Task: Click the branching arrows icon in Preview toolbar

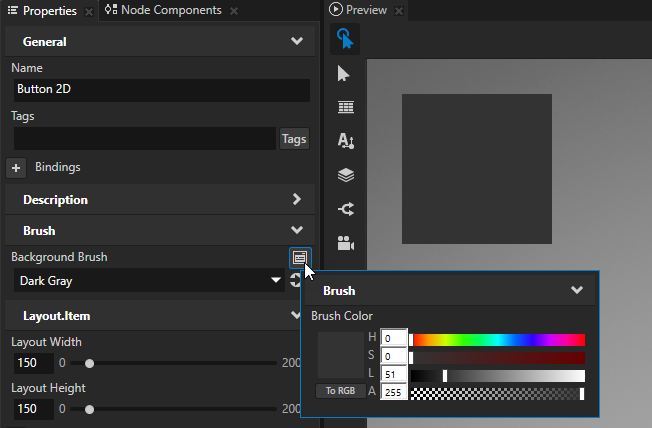Action: pyautogui.click(x=345, y=209)
